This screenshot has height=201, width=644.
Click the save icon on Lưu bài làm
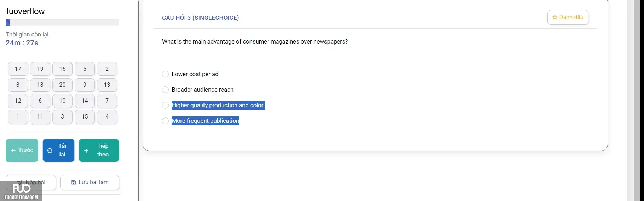74,182
